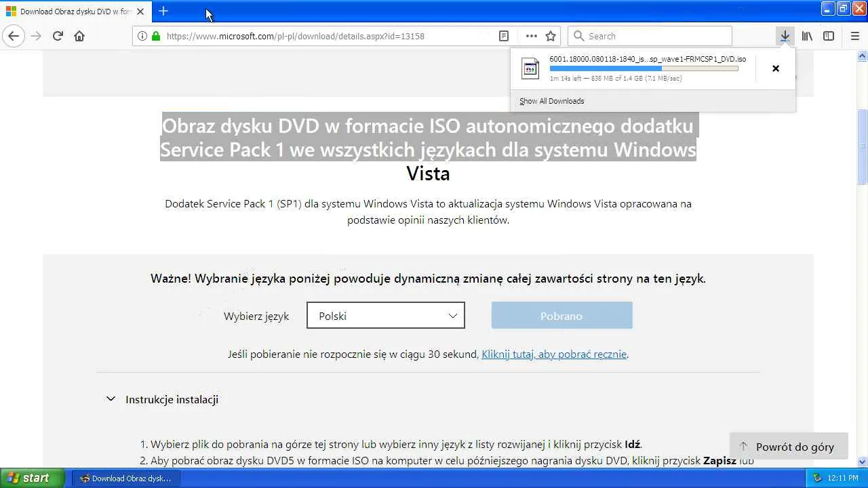
Task: Click the Pobrano button
Action: [x=562, y=316]
